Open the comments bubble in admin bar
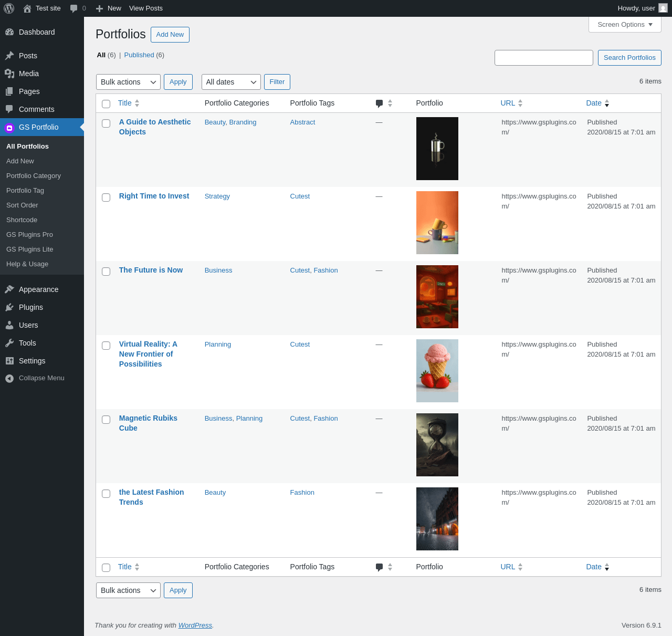The width and height of the screenshot is (672, 636). (x=74, y=8)
